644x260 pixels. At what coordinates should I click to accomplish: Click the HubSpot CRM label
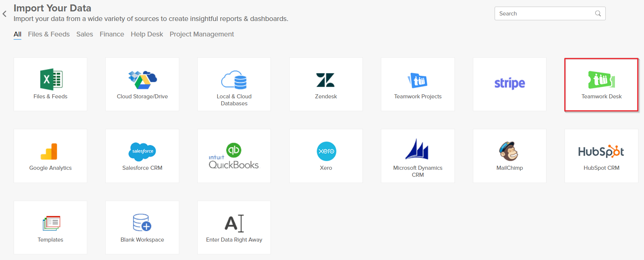click(601, 168)
